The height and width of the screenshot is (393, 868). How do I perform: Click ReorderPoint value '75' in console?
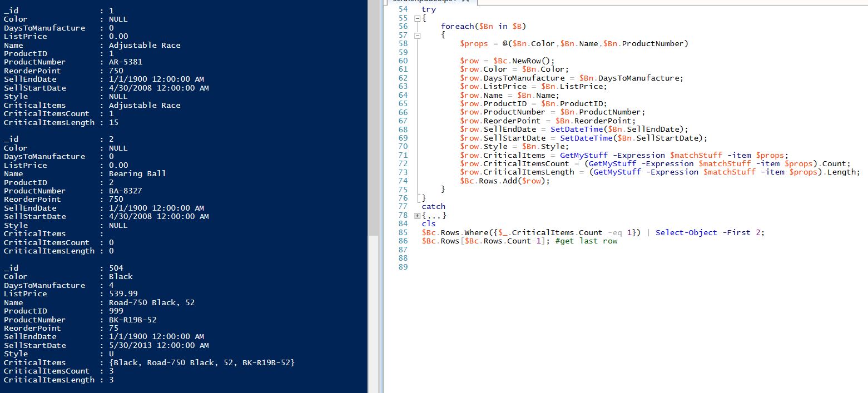[114, 328]
